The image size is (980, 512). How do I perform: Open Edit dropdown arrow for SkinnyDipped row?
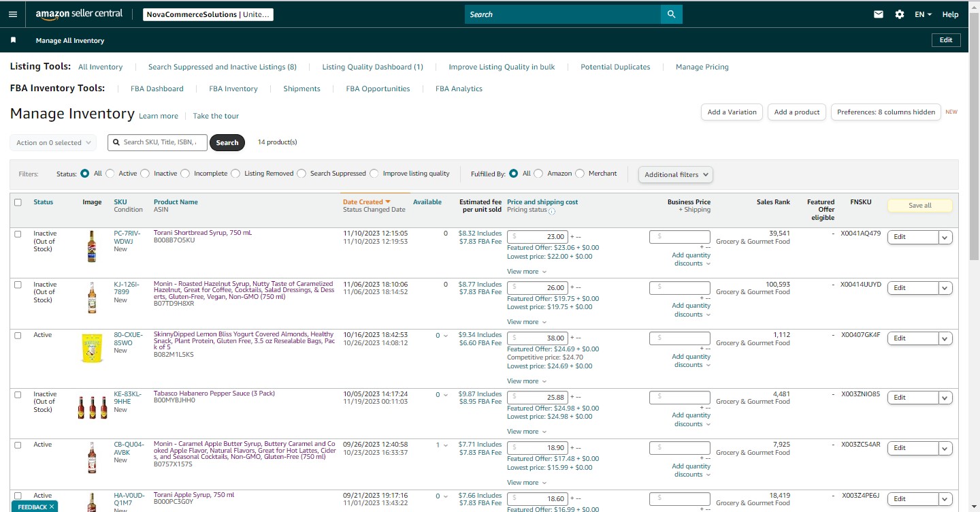pos(945,338)
